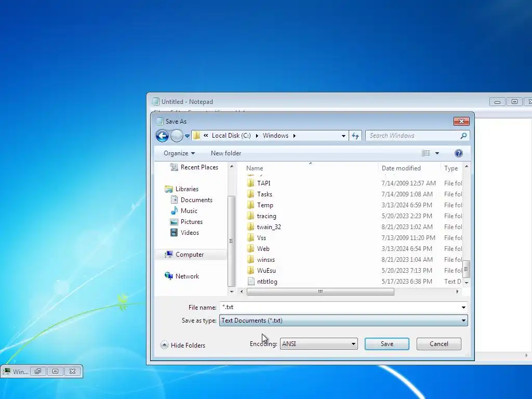Click the New folder button
532x399 pixels.
coord(226,153)
